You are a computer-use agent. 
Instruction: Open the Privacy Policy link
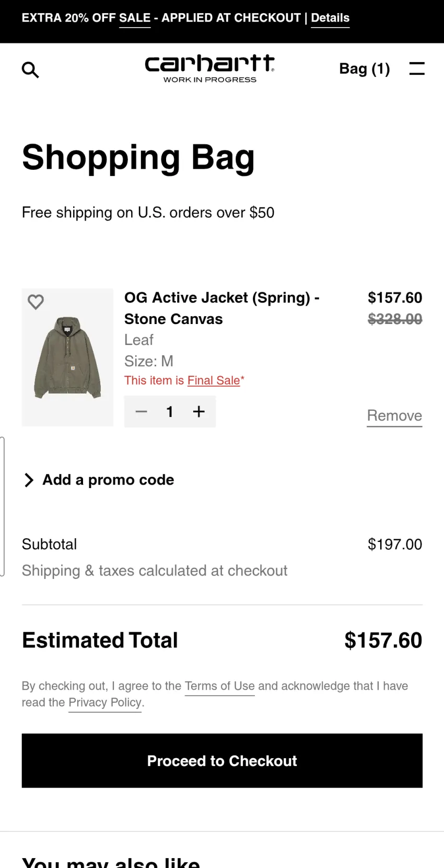tap(105, 702)
